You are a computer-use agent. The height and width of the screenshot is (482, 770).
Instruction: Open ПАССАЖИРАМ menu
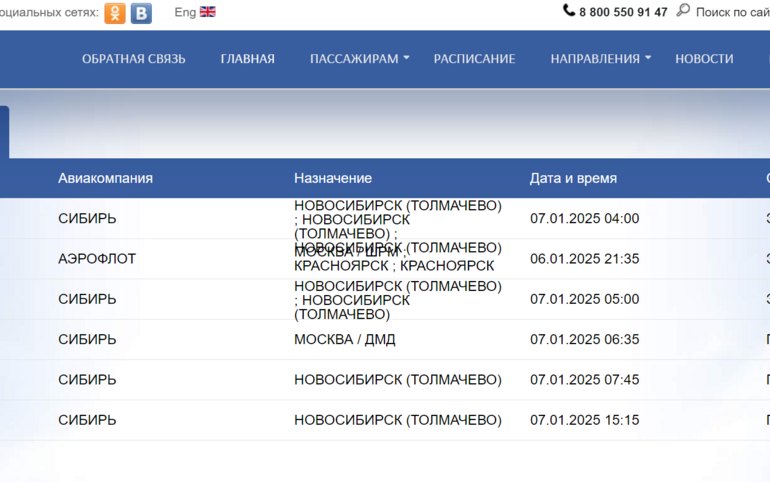[x=354, y=59]
